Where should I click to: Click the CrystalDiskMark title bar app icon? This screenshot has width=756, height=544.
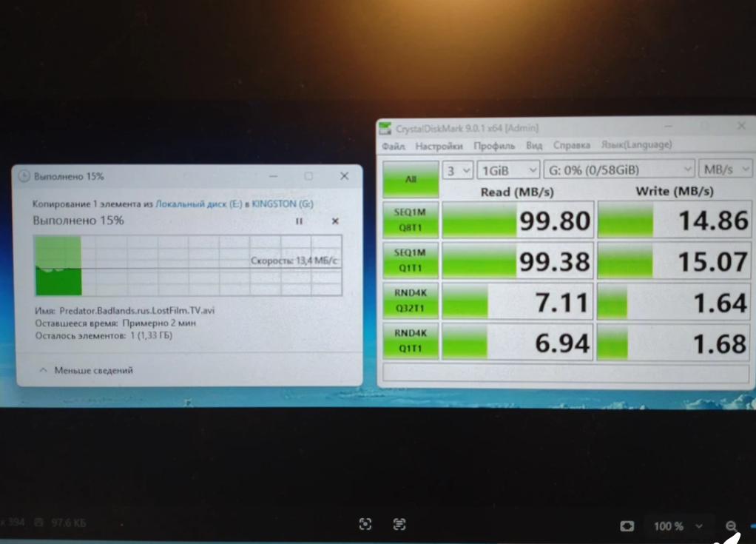385,128
